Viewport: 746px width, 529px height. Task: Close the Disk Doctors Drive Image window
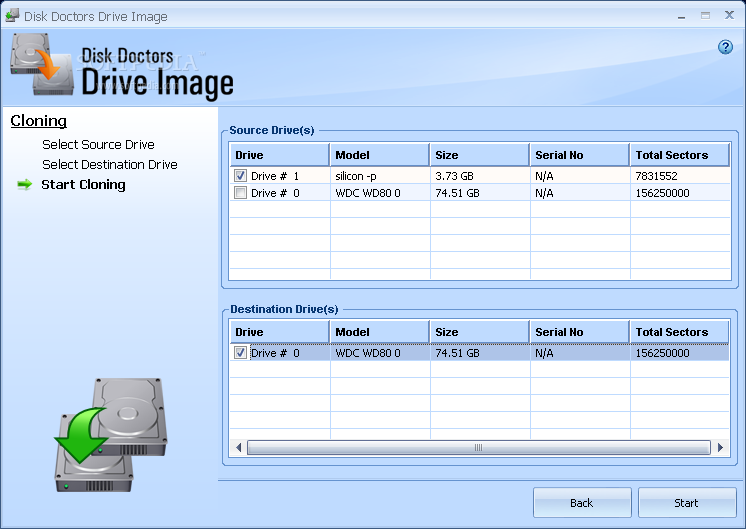pos(729,15)
